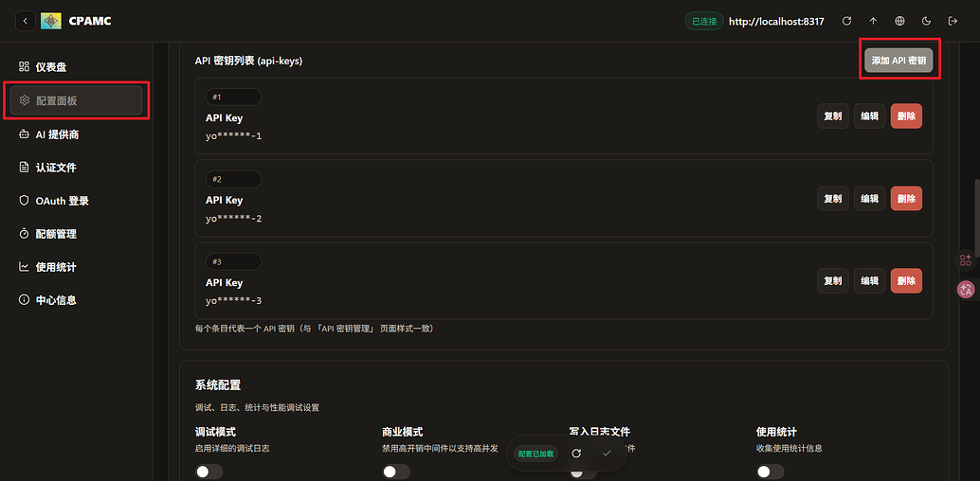The width and height of the screenshot is (980, 481).
Task: Delete API key #3 with 删除
Action: (x=906, y=281)
